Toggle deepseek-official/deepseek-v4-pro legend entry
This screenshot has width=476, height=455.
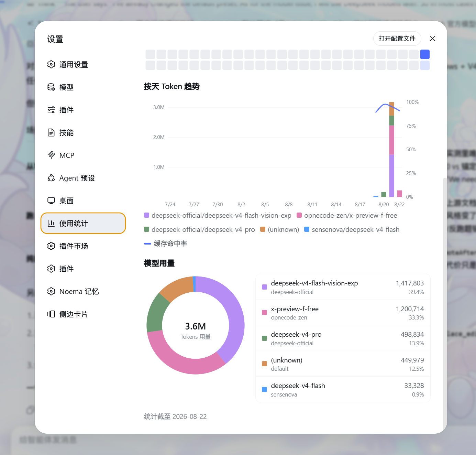(x=199, y=229)
